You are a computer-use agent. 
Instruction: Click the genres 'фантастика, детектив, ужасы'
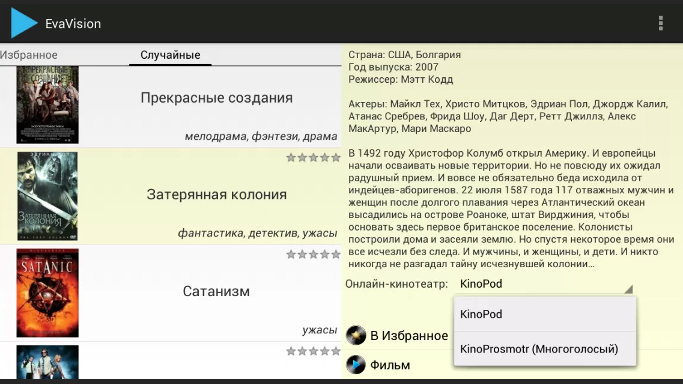click(x=257, y=233)
